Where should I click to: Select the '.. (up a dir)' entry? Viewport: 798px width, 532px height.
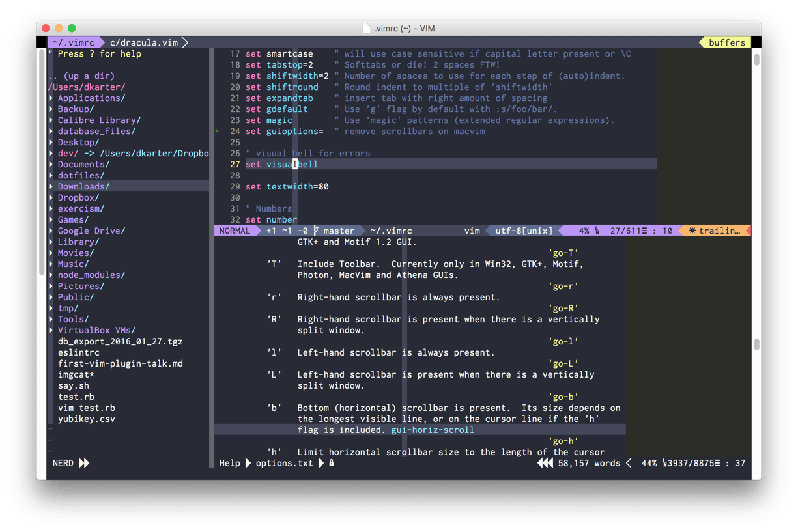(x=81, y=76)
